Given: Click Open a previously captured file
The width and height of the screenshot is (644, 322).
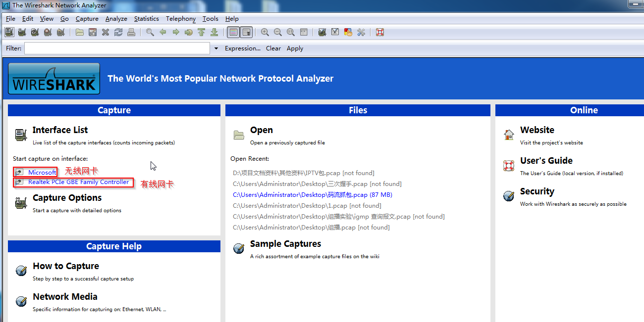Looking at the screenshot, I should click(262, 130).
